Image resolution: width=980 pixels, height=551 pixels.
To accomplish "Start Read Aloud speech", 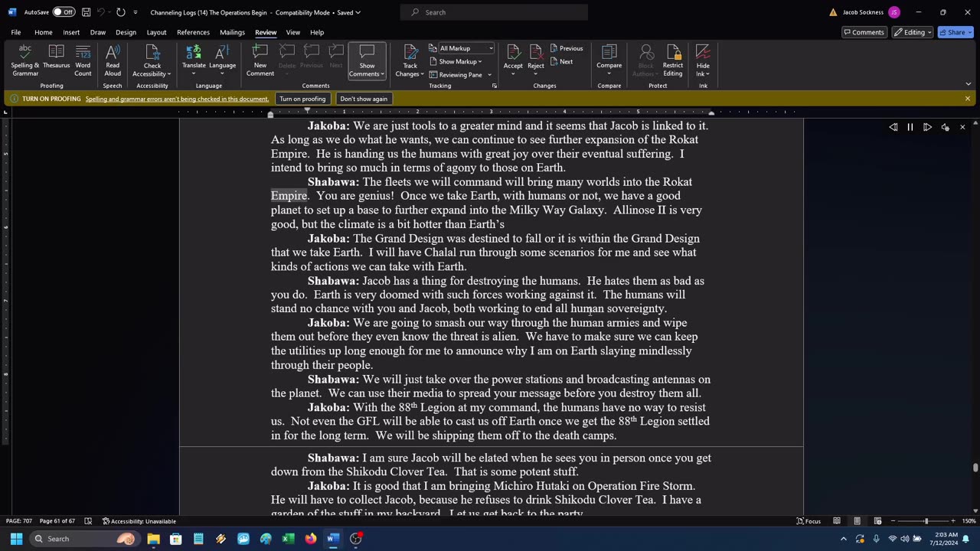I will pyautogui.click(x=113, y=60).
